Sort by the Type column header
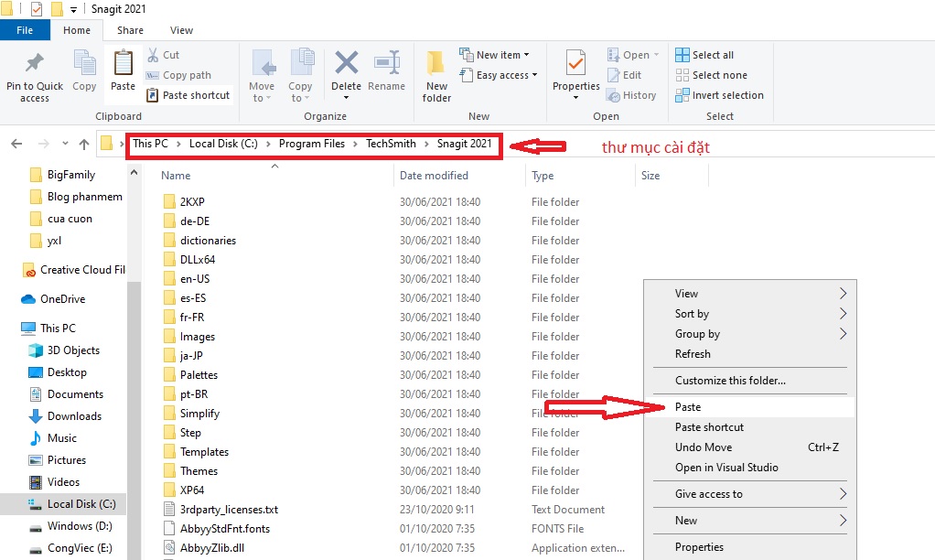Viewport: 935px width, 560px height. coord(543,176)
